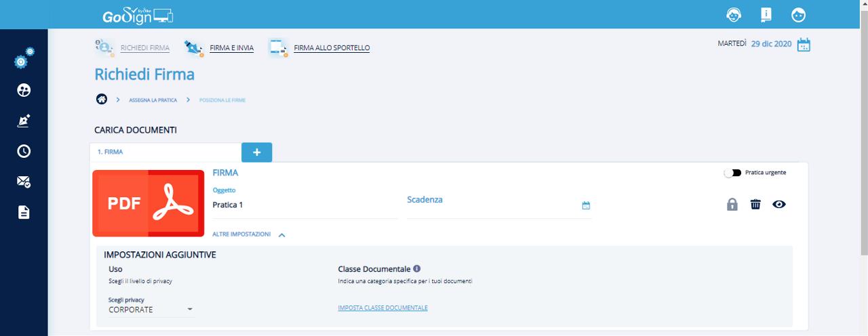Open the pen signature icon in sidebar
This screenshot has width=868, height=336.
pos(24,121)
